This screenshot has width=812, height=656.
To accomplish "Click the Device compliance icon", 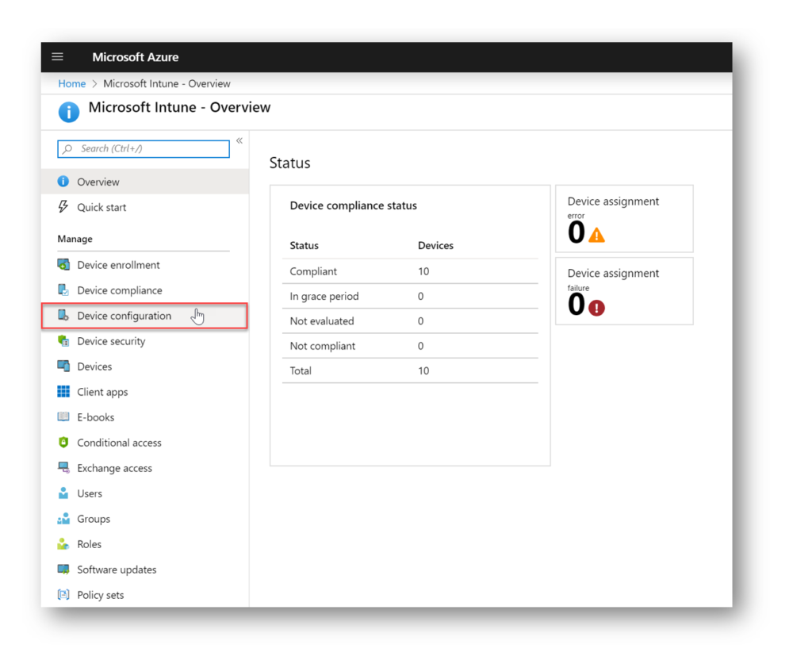I will point(63,290).
